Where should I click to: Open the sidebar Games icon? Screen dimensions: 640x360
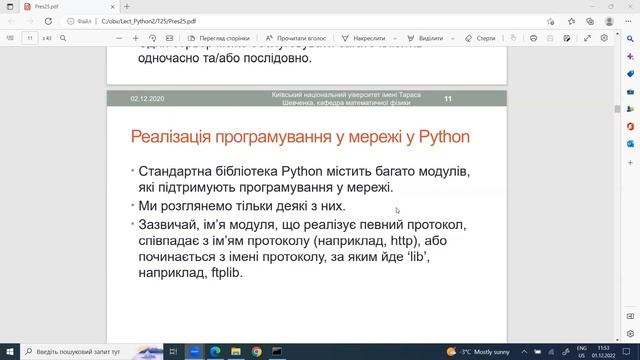pos(630,109)
